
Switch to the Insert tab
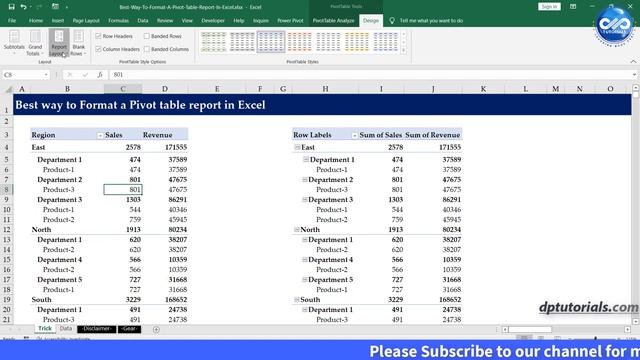[58, 20]
